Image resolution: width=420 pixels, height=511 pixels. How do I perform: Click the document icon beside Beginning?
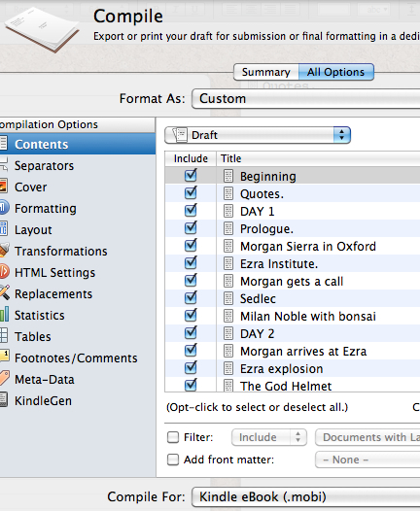[228, 176]
